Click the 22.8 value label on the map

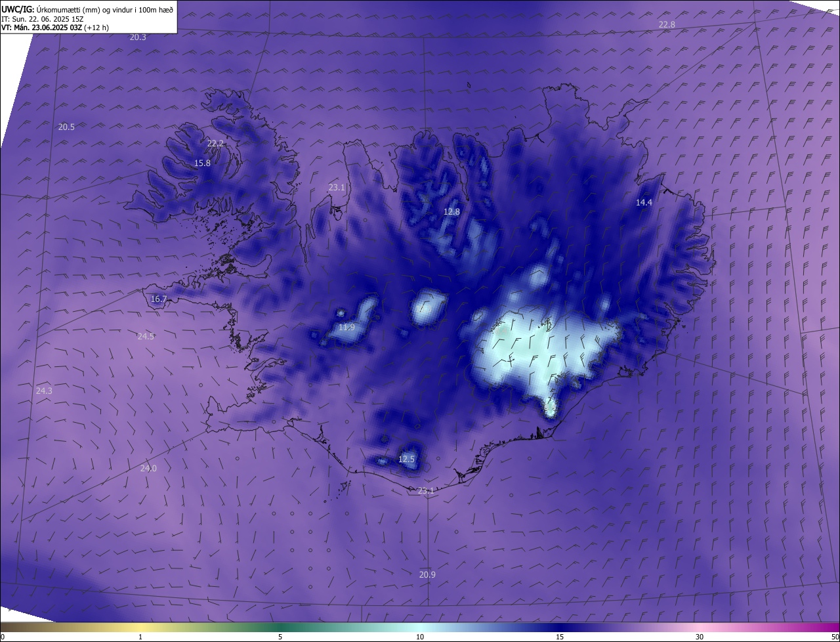tap(667, 24)
